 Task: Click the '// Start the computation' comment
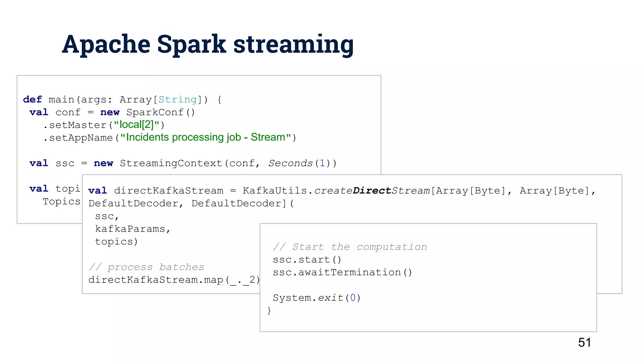point(350,247)
